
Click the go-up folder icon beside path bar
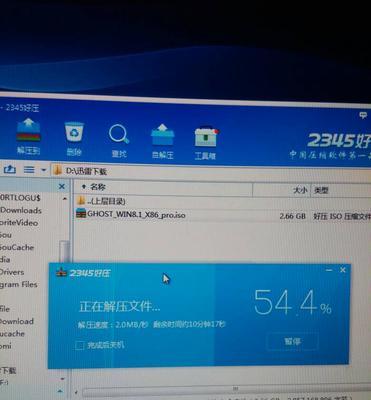pos(10,170)
